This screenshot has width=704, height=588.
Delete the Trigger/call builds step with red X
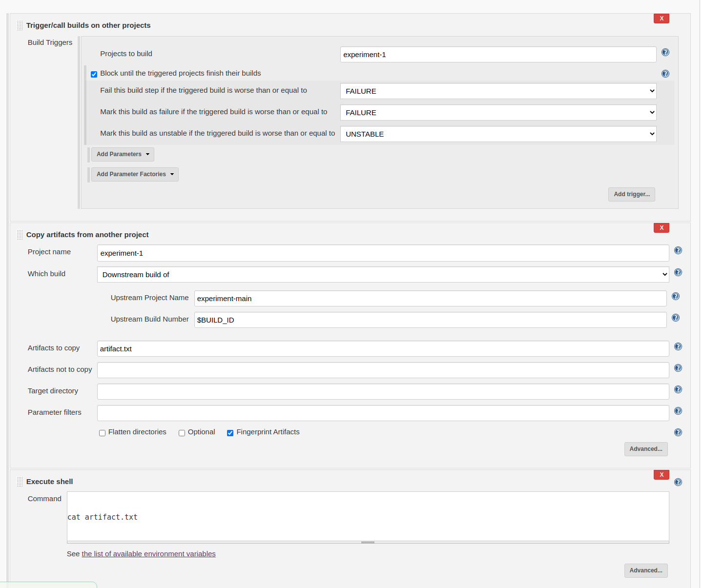(661, 19)
